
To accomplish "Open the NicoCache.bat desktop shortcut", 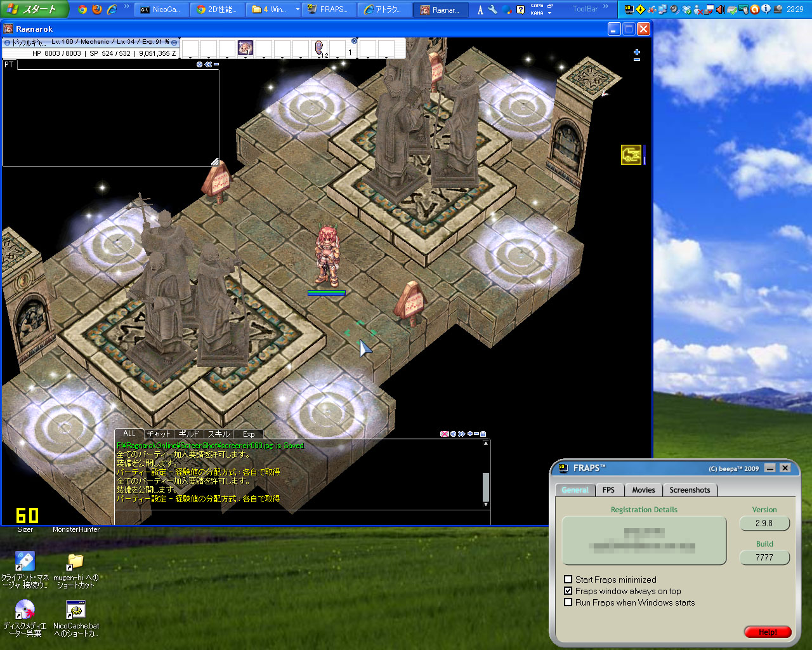I will click(x=76, y=619).
